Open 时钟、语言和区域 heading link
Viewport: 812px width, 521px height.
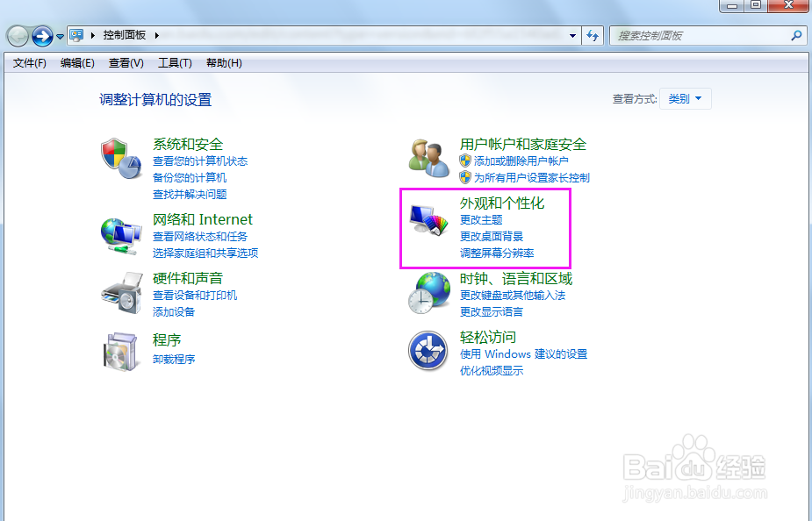pos(516,278)
